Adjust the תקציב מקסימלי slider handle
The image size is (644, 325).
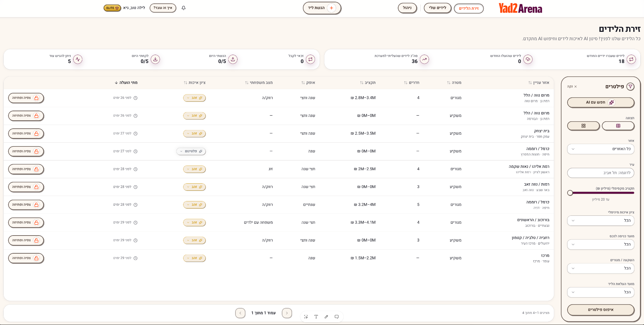click(570, 193)
